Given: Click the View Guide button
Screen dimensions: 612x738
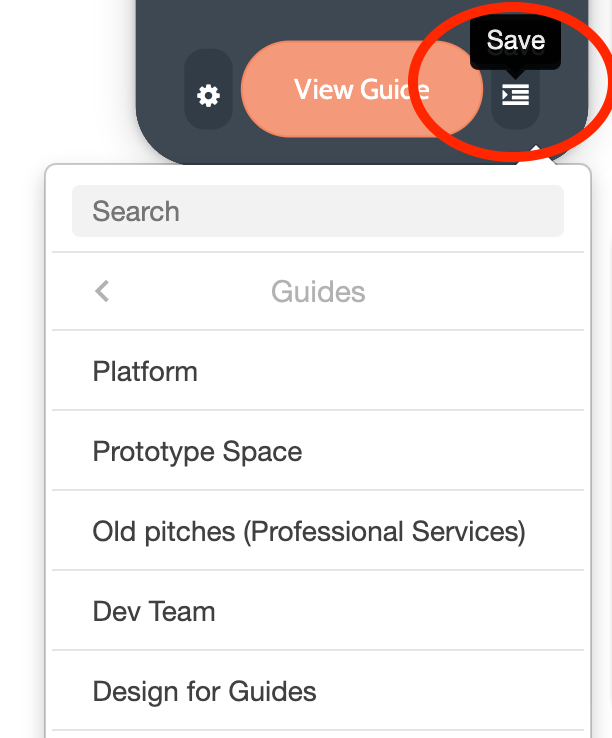Looking at the screenshot, I should [362, 89].
